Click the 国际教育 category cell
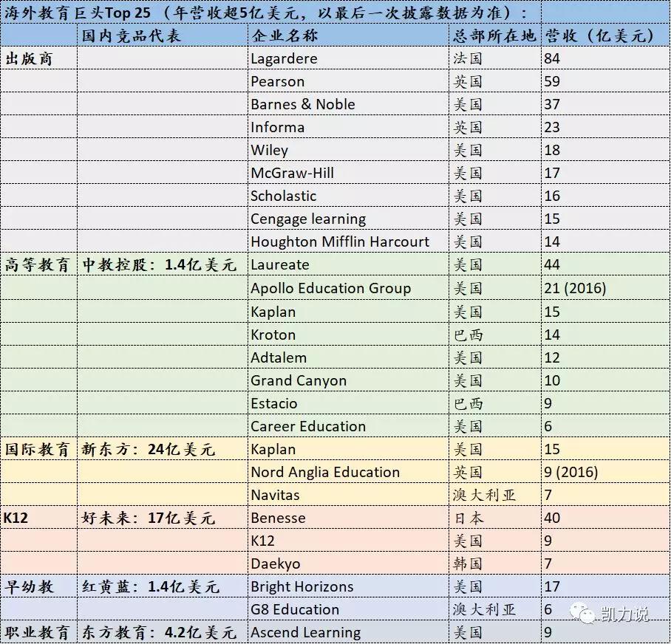The image size is (671, 644). 37,450
